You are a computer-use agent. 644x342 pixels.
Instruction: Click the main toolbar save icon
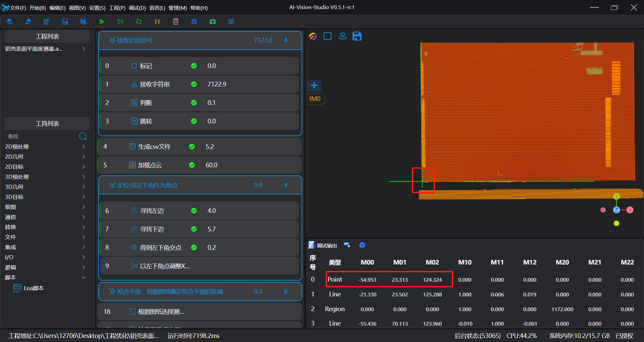pyautogui.click(x=65, y=21)
